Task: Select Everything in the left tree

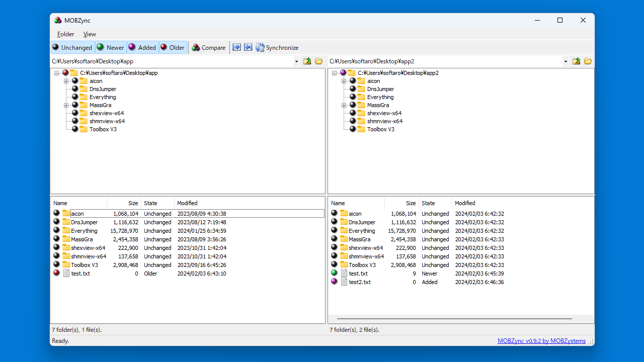Action: (103, 97)
